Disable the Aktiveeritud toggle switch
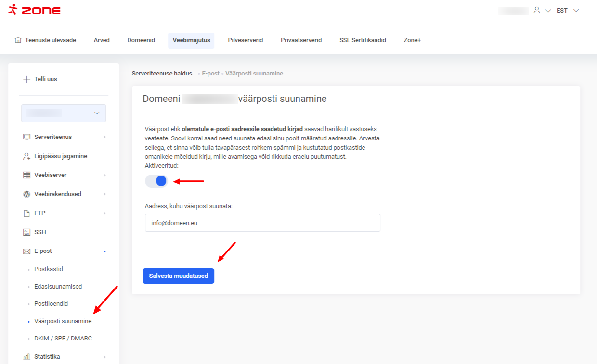Viewport: 597px width, 364px height. [x=156, y=181]
